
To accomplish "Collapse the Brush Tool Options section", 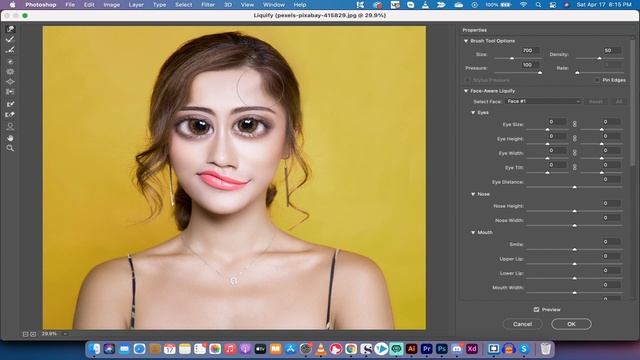I will click(x=466, y=41).
